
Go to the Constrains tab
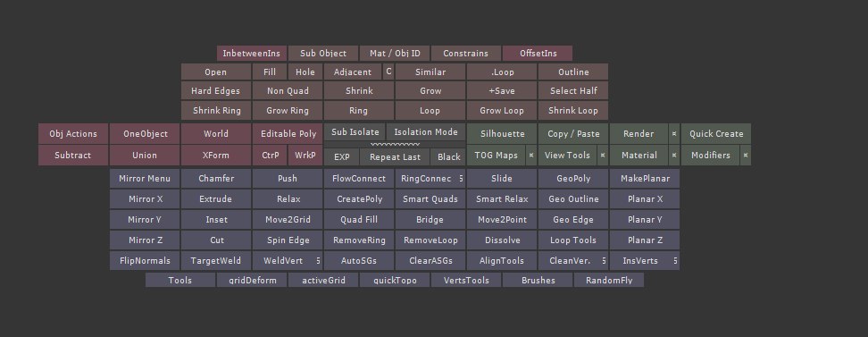[466, 54]
